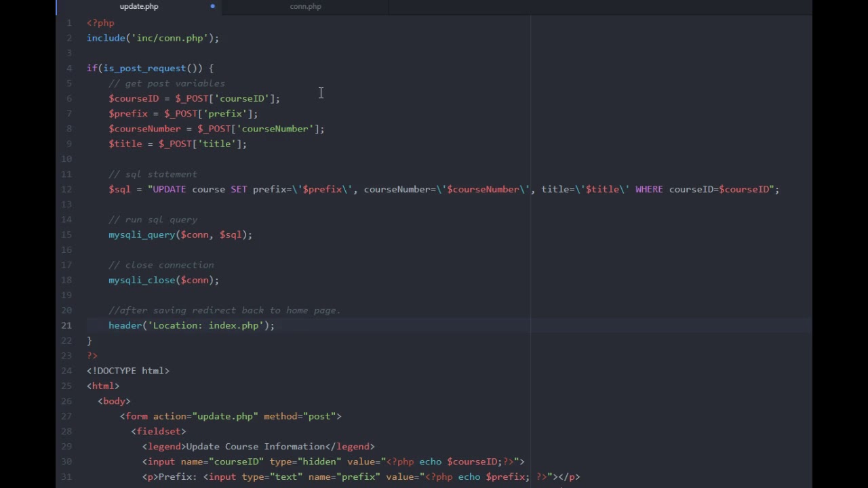The image size is (868, 488).
Task: Click the $prefix = $_POST line
Action: pos(183,113)
